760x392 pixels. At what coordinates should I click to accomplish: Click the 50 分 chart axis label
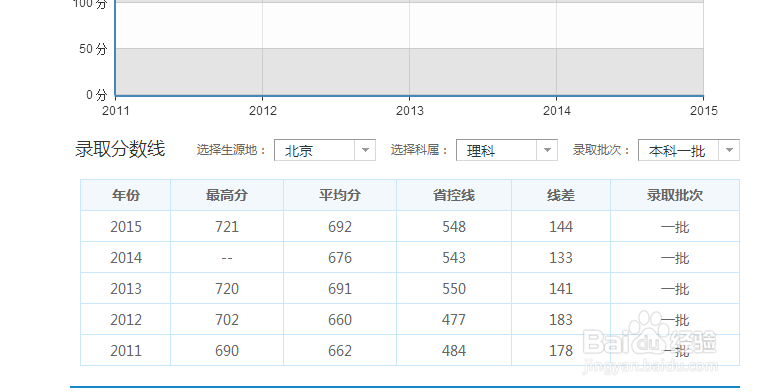click(x=93, y=49)
